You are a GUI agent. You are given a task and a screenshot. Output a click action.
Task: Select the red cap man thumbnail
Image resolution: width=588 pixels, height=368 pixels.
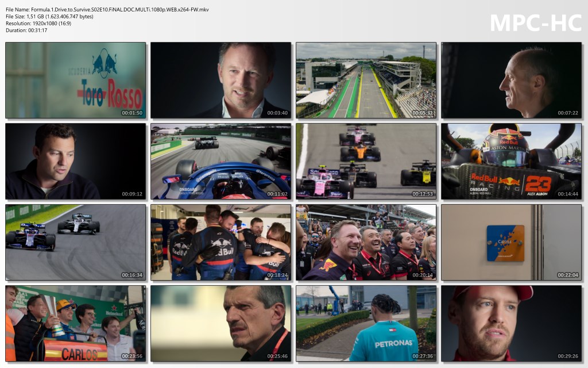coord(511,323)
